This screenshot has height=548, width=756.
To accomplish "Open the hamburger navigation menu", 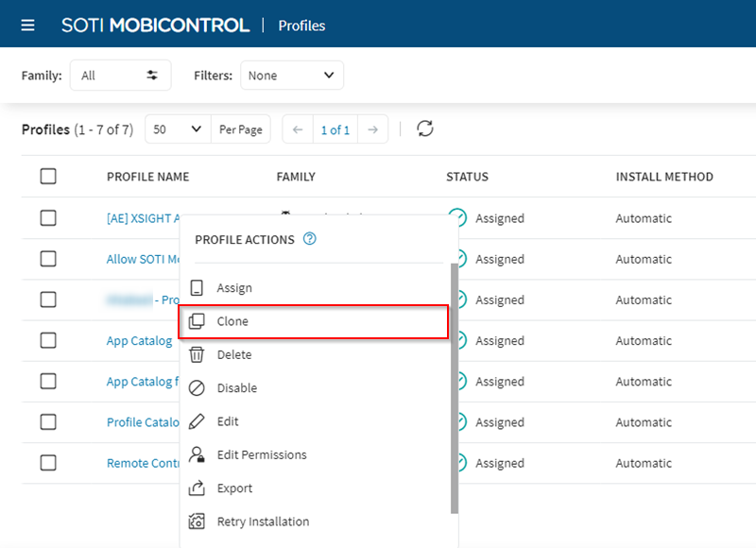I will pos(27,26).
